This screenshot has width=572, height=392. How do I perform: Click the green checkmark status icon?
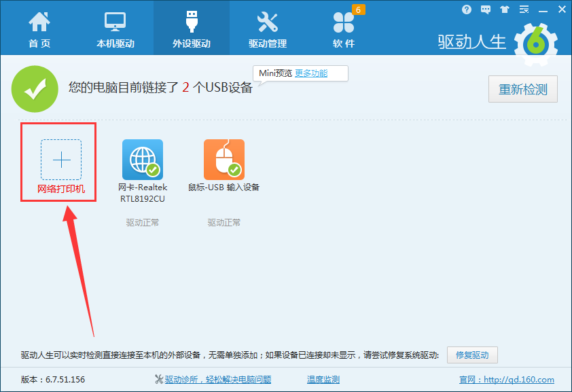point(35,88)
